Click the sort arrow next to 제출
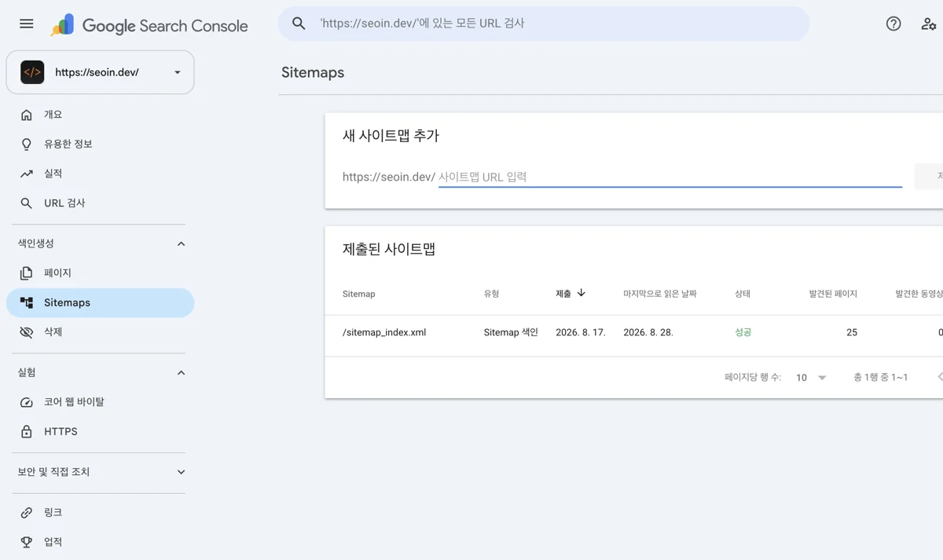The image size is (943, 560). (582, 293)
